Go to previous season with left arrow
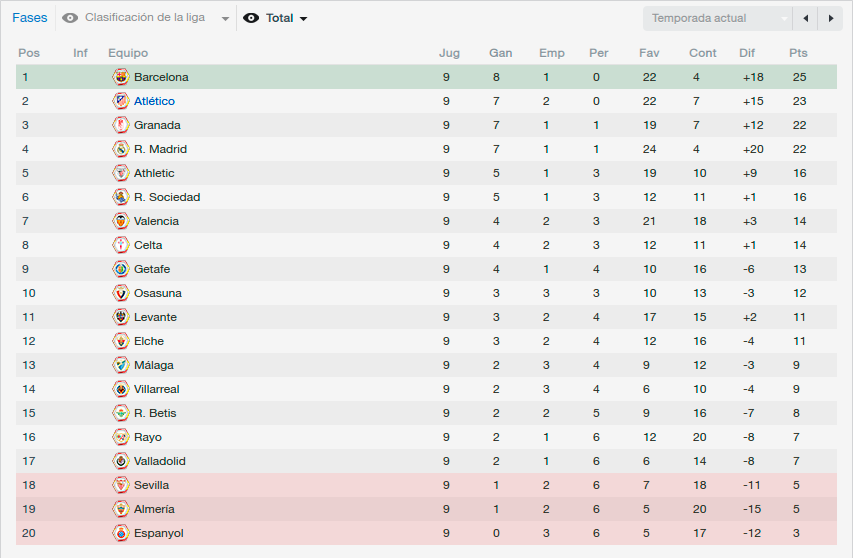853x558 pixels. [x=806, y=18]
